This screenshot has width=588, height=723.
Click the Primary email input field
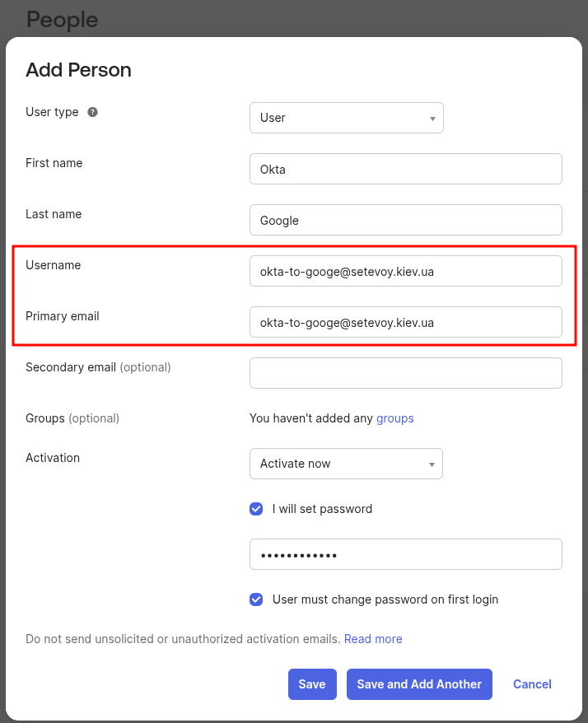405,322
